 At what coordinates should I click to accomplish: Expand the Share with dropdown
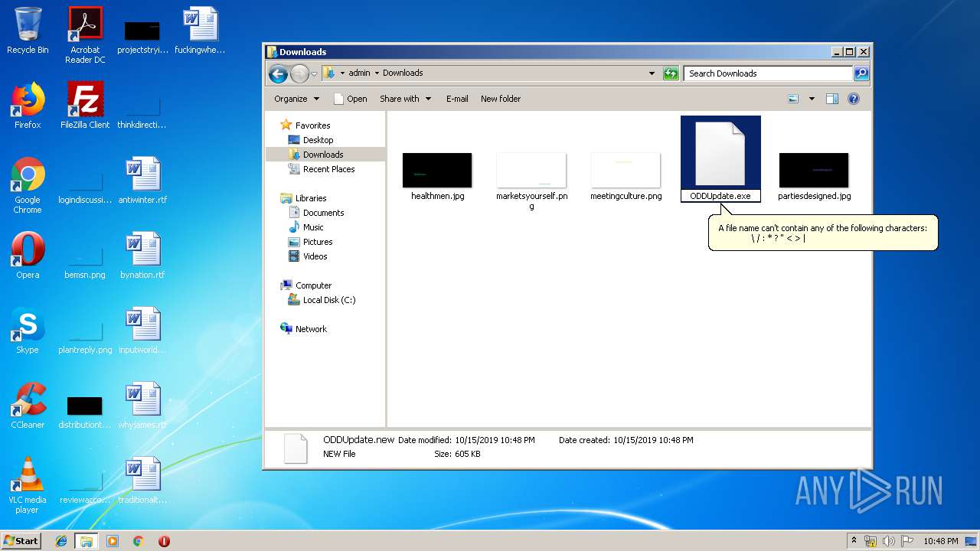[x=406, y=99]
